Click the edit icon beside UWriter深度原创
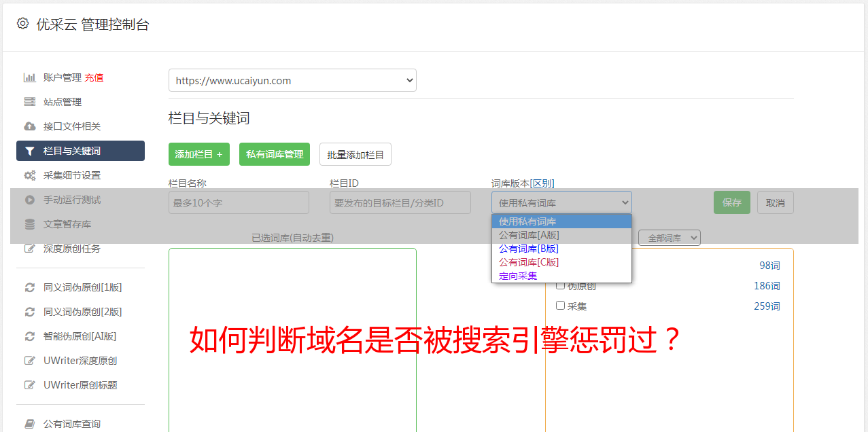The height and width of the screenshot is (432, 868). pos(30,361)
